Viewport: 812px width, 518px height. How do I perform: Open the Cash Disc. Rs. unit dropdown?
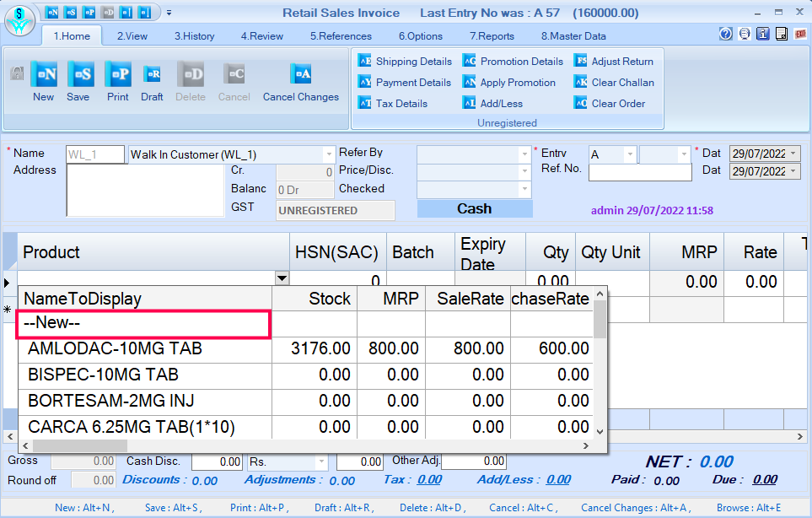321,462
